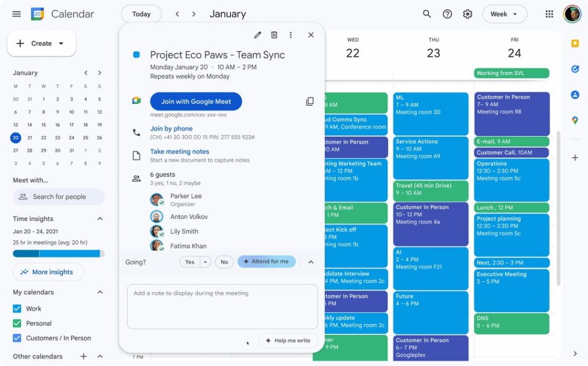Click the Take meeting notes link

179,151
